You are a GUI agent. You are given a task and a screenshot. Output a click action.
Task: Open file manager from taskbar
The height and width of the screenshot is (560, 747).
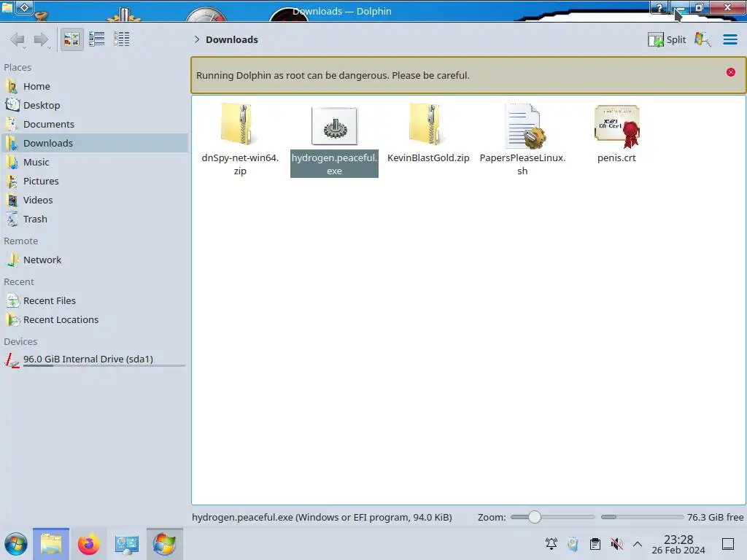51,544
